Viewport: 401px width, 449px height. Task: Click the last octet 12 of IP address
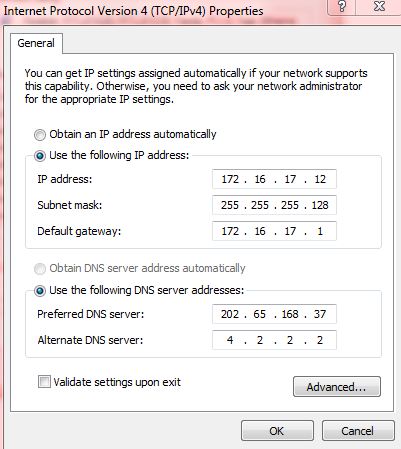(x=320, y=179)
